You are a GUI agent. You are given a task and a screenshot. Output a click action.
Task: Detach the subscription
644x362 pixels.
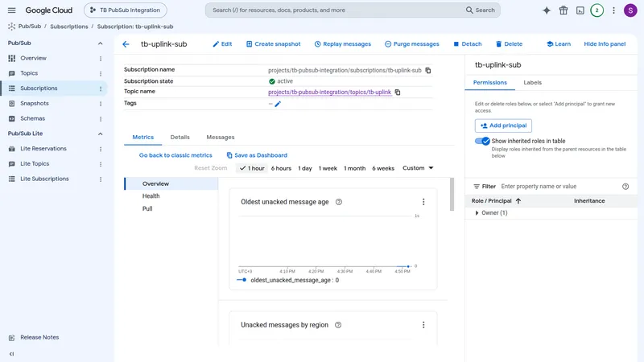pyautogui.click(x=468, y=44)
